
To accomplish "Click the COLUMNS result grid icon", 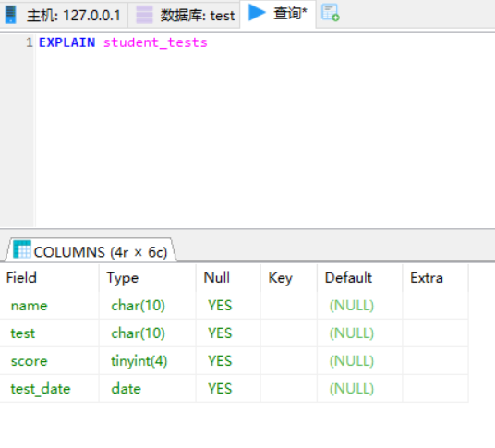I will (x=22, y=249).
